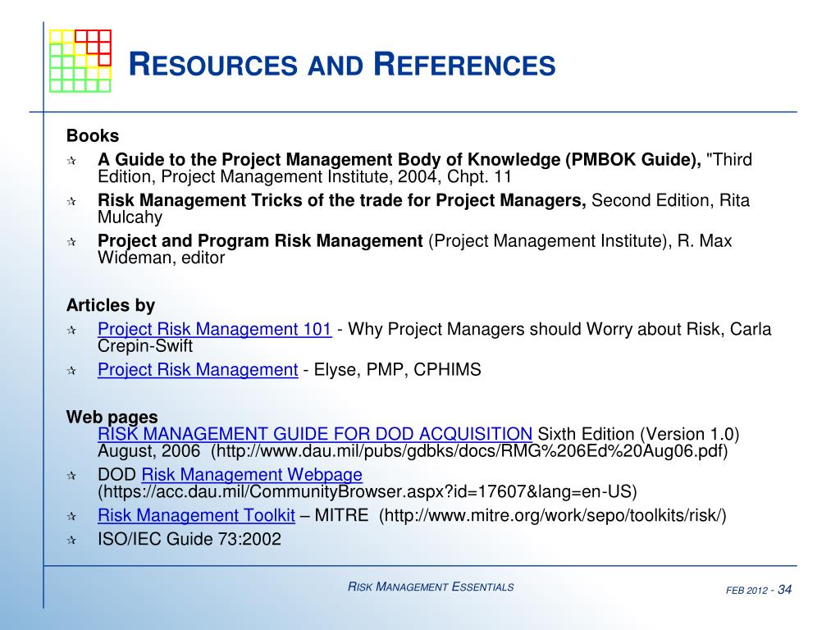Viewport: 840px width, 630px height.
Task: Click the star bullet beside Project Risk Management 101
Action: pos(71,330)
